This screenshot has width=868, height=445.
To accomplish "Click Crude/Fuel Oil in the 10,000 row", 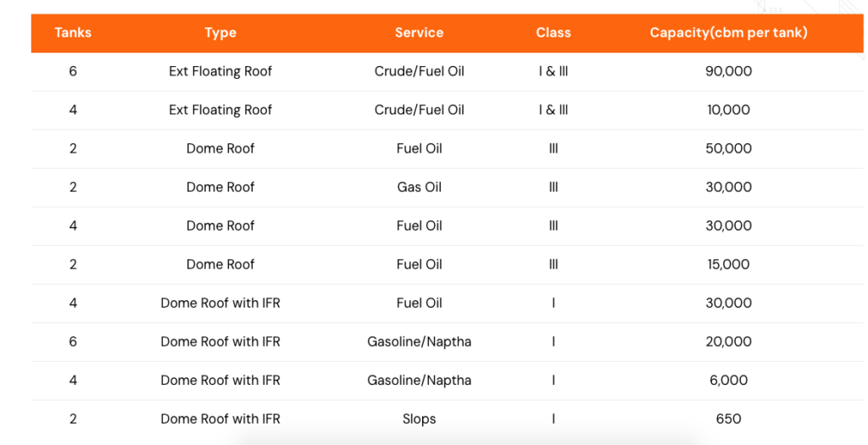I will click(x=419, y=110).
